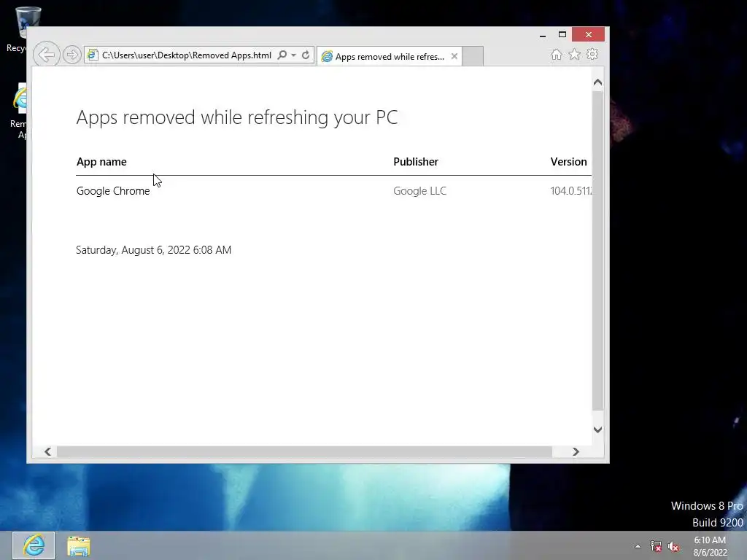
Task: Select the address bar path Removed Apps.html
Action: 186,55
